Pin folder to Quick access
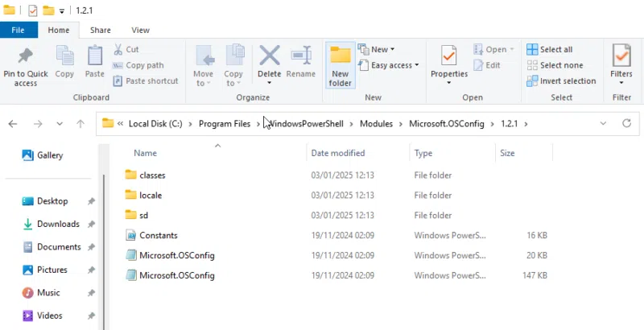 (26, 68)
